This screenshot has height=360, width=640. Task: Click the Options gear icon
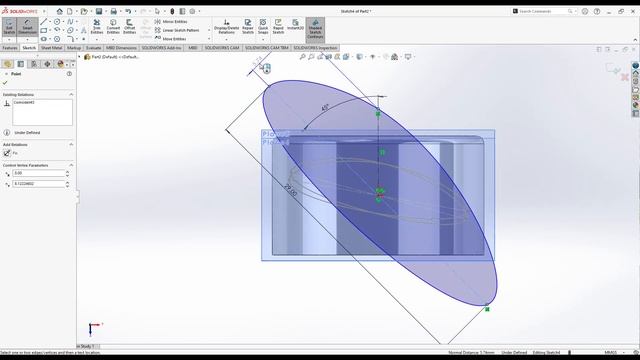coord(192,11)
